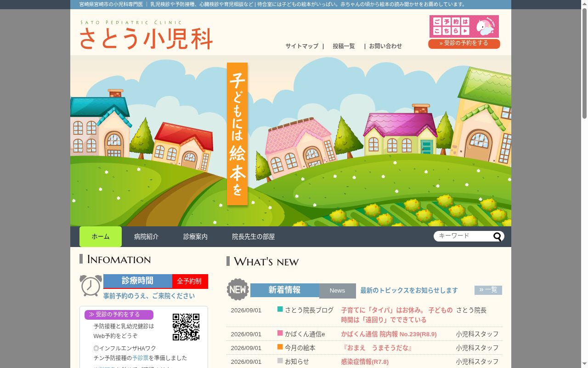Image resolution: width=588 pixels, height=368 pixels.
Task: Click the pink reservation banner image
Action: [x=464, y=26]
